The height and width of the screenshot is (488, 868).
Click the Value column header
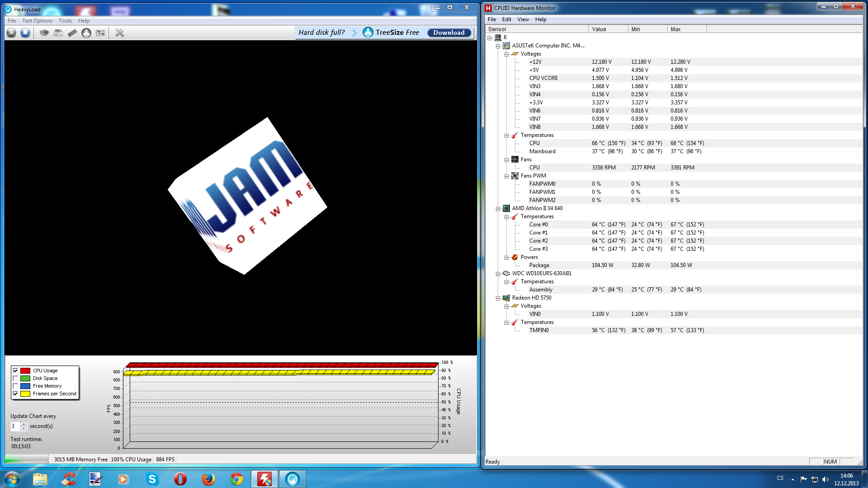609,29
